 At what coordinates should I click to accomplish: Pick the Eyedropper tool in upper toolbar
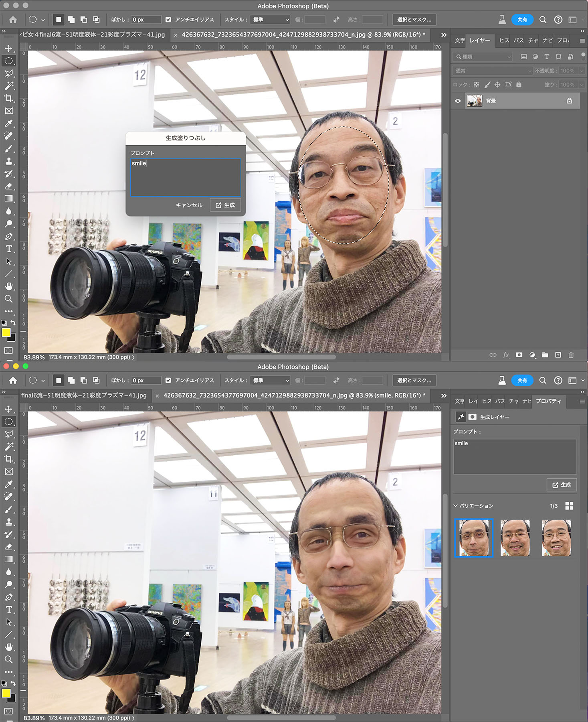click(8, 124)
